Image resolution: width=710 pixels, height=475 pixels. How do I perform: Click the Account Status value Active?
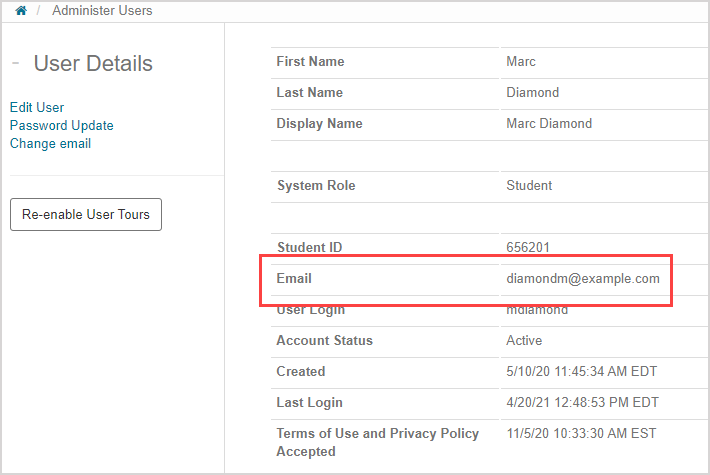pos(525,341)
